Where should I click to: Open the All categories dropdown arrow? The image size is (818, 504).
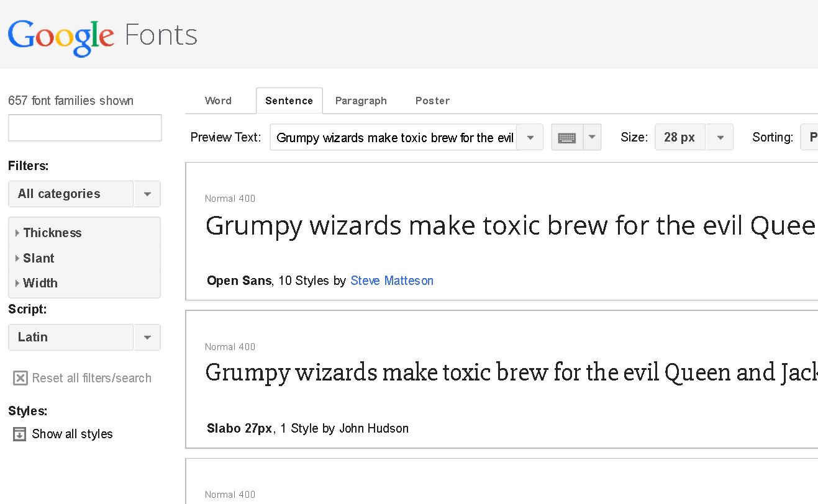(147, 194)
